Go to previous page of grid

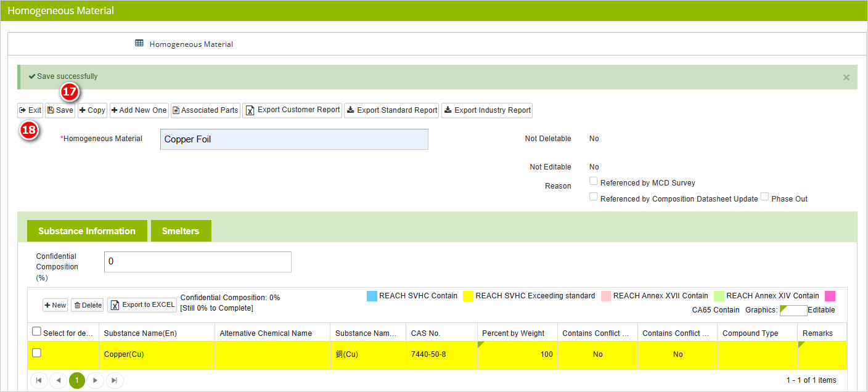(58, 380)
